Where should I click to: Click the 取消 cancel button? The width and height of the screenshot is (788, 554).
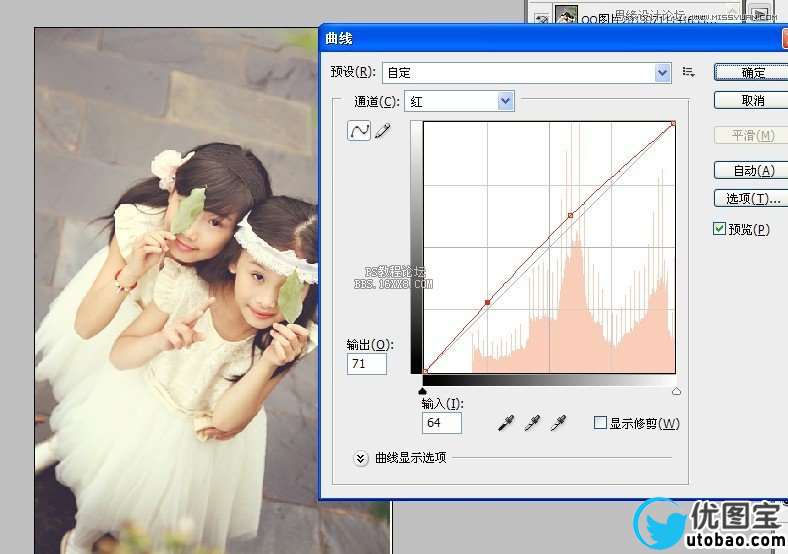(x=752, y=100)
